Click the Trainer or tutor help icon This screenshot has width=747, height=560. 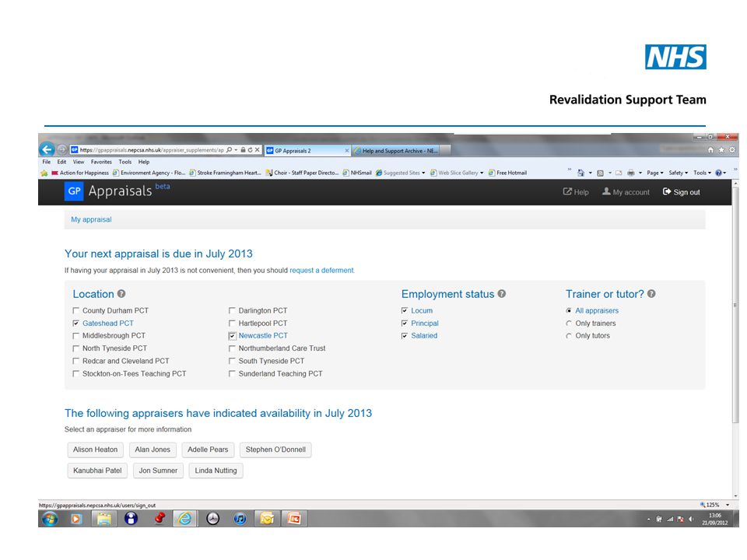click(x=651, y=294)
